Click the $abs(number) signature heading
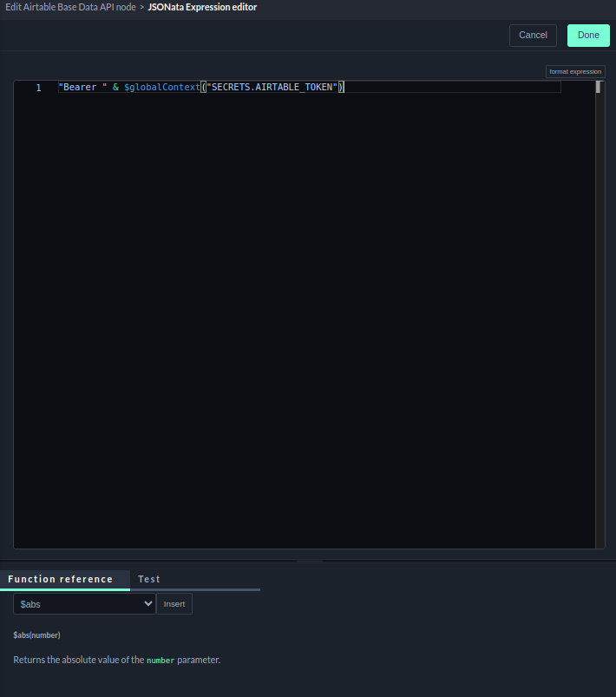 tap(36, 635)
